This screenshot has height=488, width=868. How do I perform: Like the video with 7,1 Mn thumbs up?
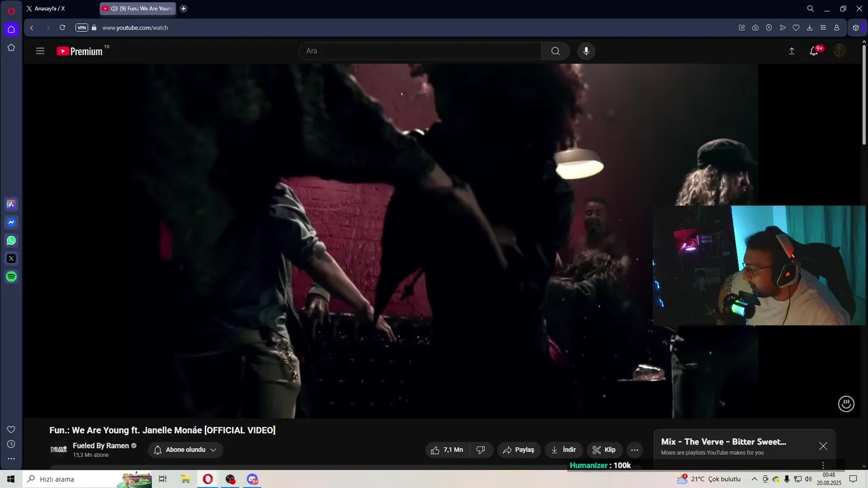(x=446, y=450)
